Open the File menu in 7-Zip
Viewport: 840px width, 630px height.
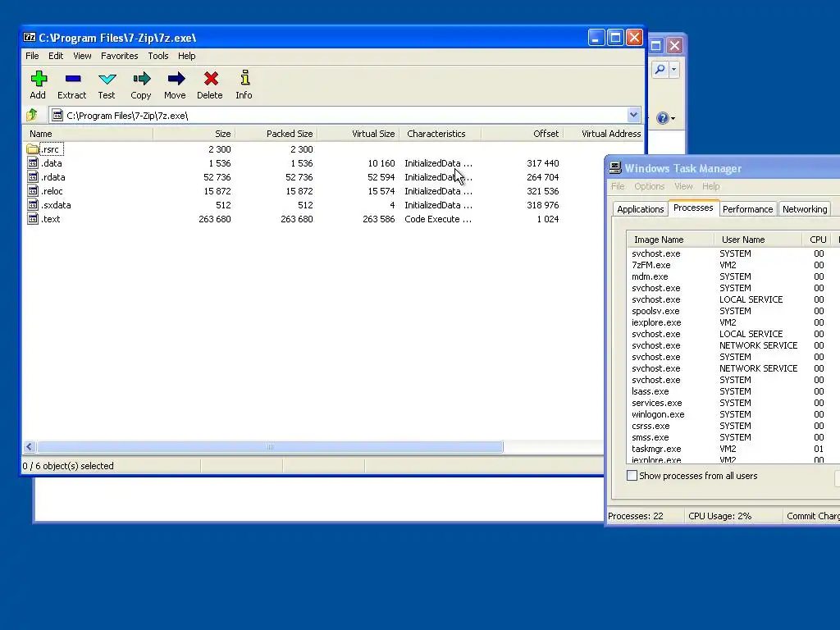32,56
